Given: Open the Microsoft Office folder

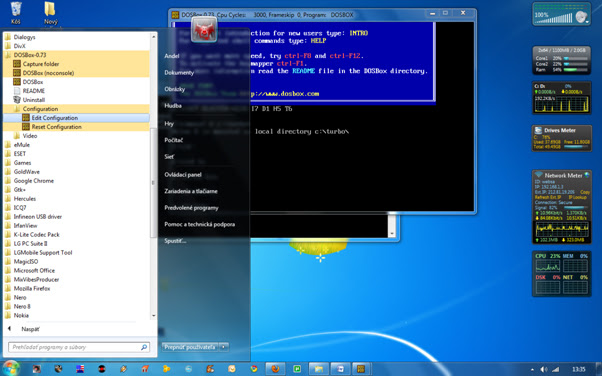Looking at the screenshot, I should pyautogui.click(x=76, y=270).
